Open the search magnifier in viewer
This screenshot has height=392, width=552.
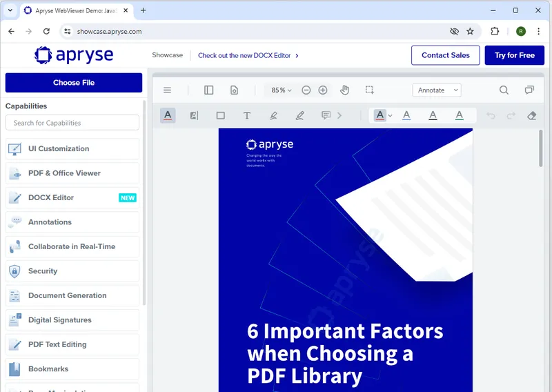(x=504, y=90)
